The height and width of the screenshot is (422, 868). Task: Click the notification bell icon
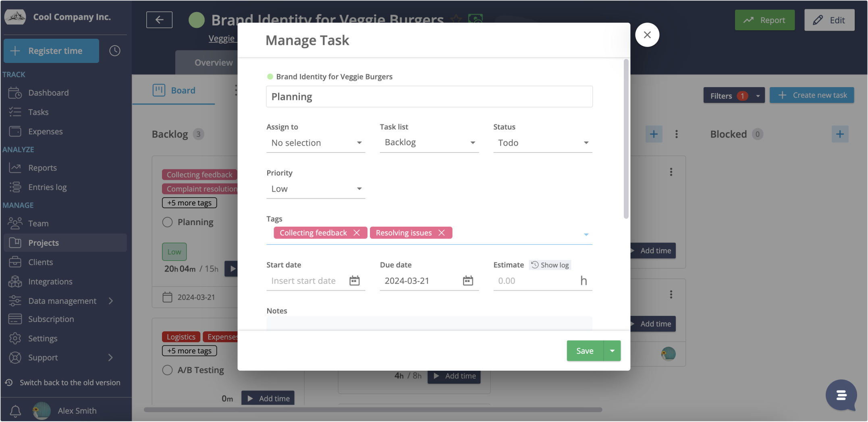pos(15,411)
